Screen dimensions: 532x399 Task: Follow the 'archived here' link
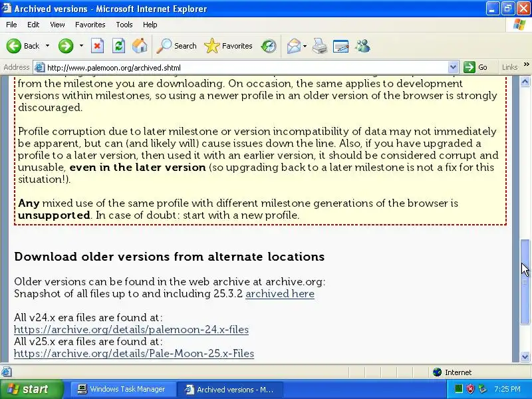tap(280, 294)
